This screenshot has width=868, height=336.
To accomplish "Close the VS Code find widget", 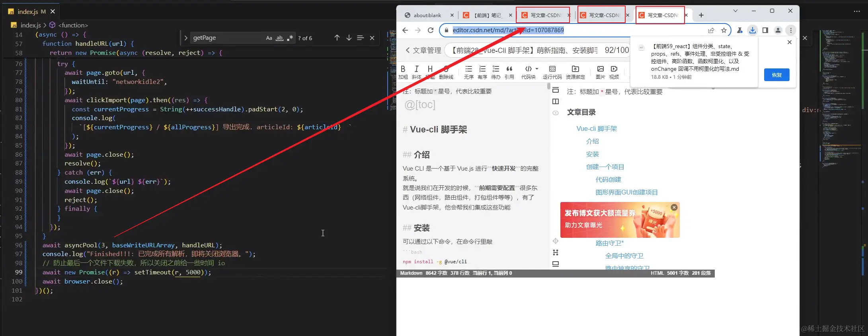I will point(372,38).
